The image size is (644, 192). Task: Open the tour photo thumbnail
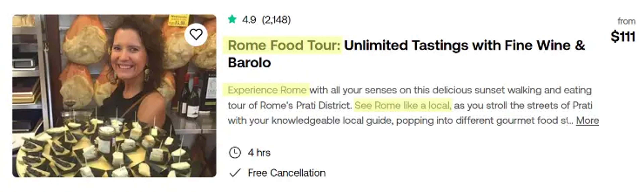(114, 96)
